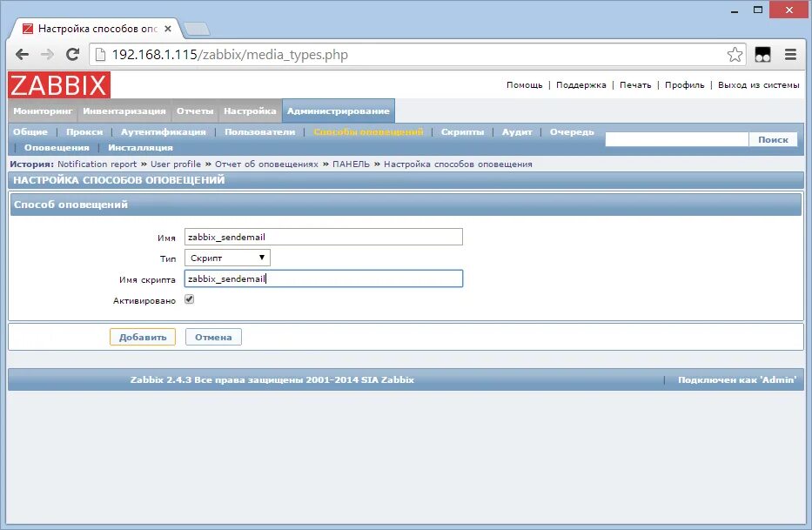Click Zabbix 2.4.3 footer link
This screenshot has height=530, width=812.
tap(272, 379)
